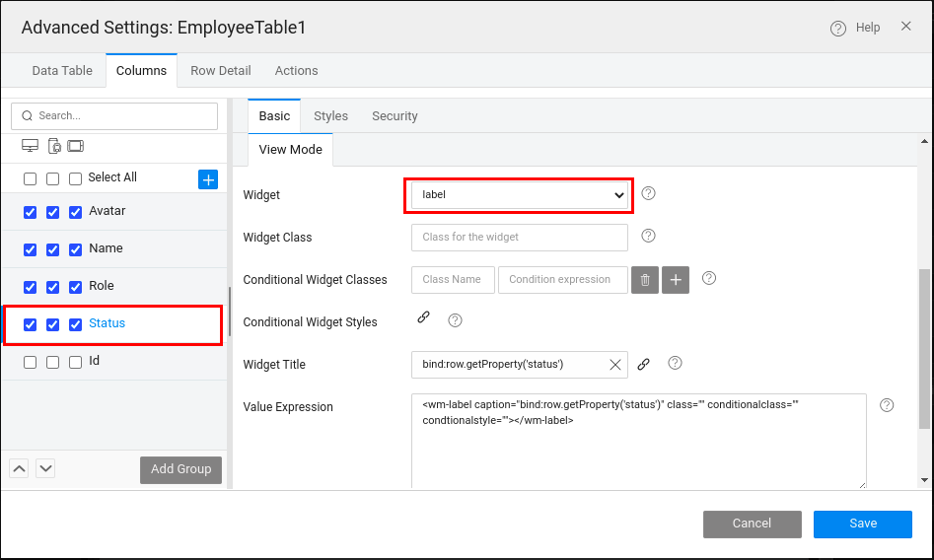Open the Styles tab
934x560 pixels.
(x=330, y=116)
